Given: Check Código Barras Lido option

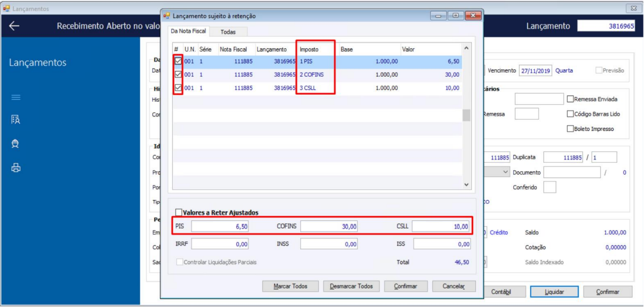Looking at the screenshot, I should pyautogui.click(x=570, y=114).
